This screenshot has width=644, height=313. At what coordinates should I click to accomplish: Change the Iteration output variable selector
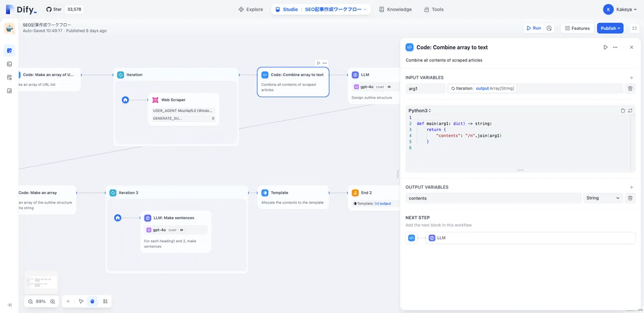pos(535,88)
